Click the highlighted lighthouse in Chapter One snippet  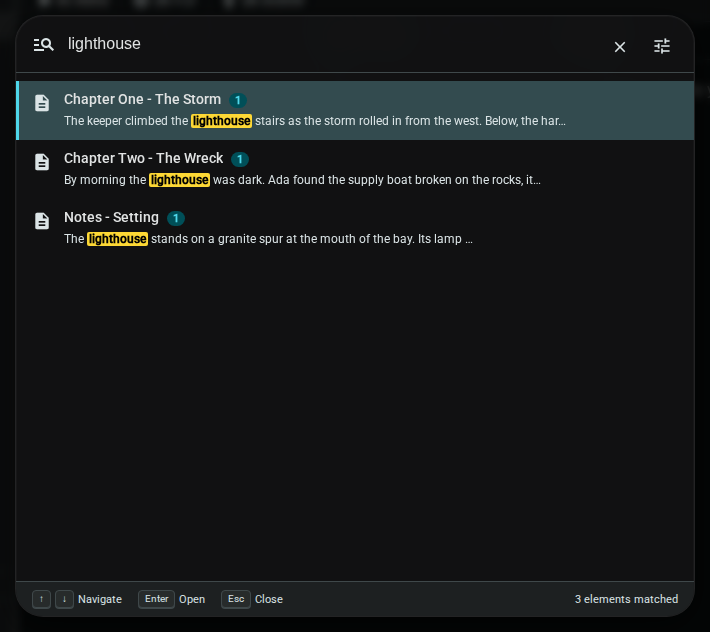221,121
